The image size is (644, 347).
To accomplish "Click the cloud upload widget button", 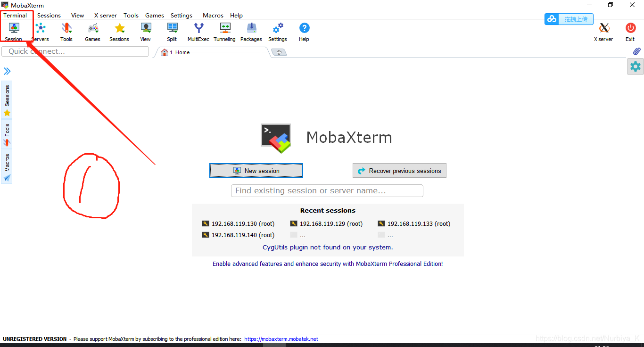I will point(569,19).
